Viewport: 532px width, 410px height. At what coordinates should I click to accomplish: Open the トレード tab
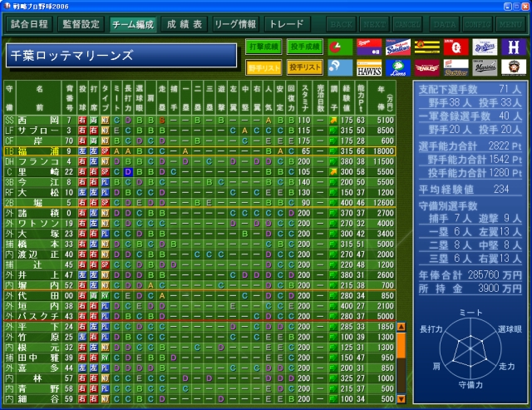click(x=288, y=24)
